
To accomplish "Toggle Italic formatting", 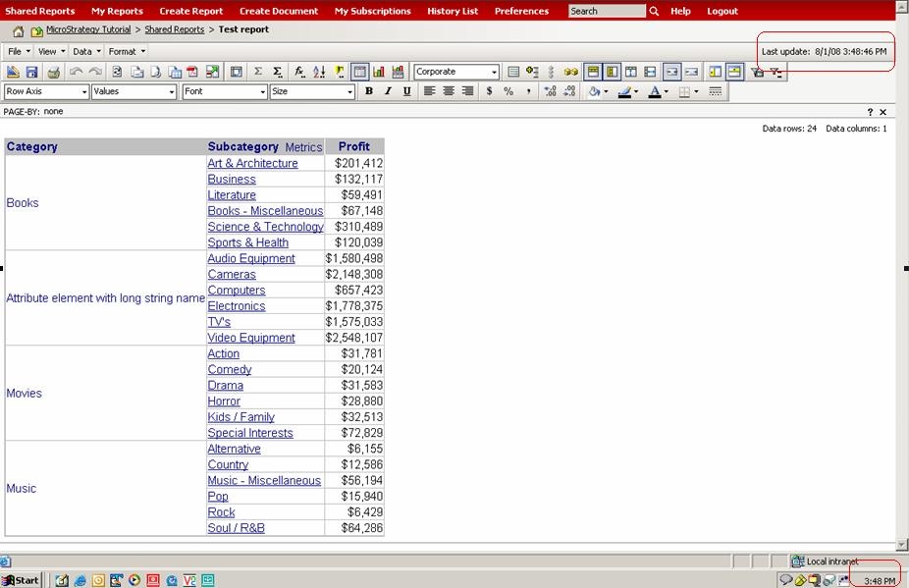I will click(x=388, y=91).
